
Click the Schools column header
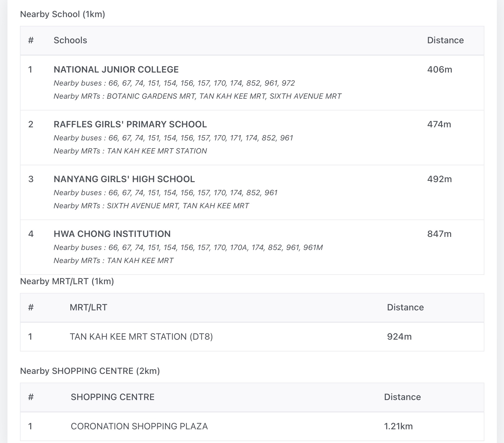tap(70, 40)
